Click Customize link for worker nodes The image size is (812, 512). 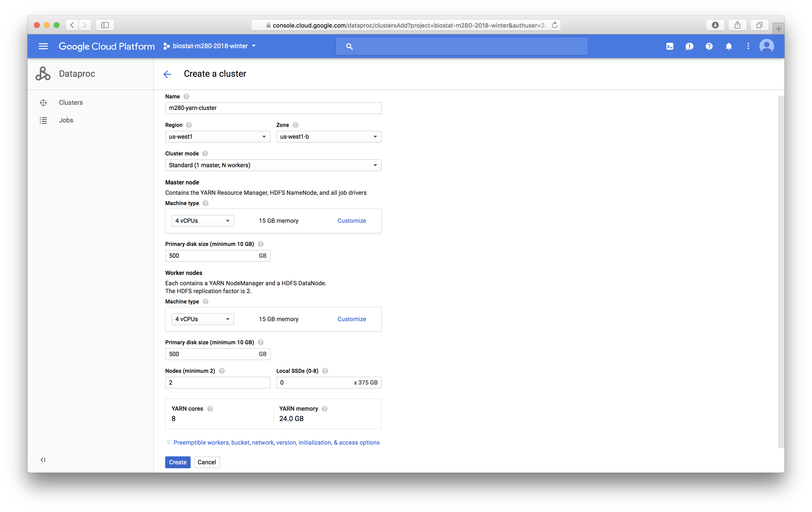point(351,319)
